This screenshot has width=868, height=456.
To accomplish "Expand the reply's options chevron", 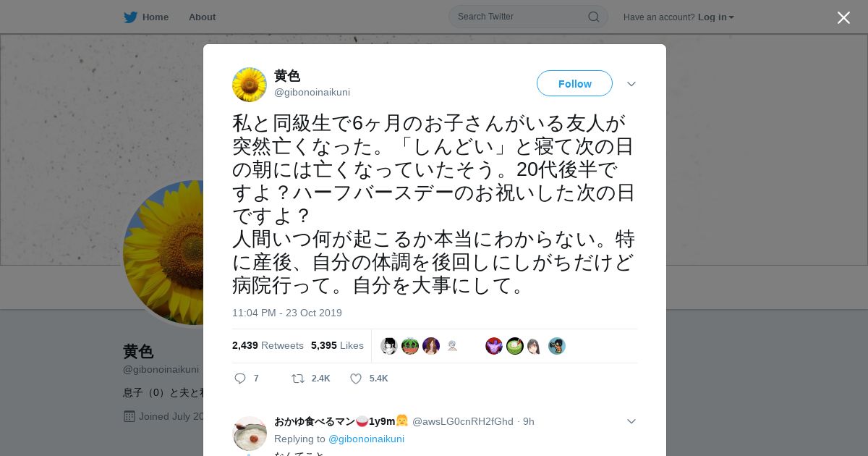I will pos(631,421).
